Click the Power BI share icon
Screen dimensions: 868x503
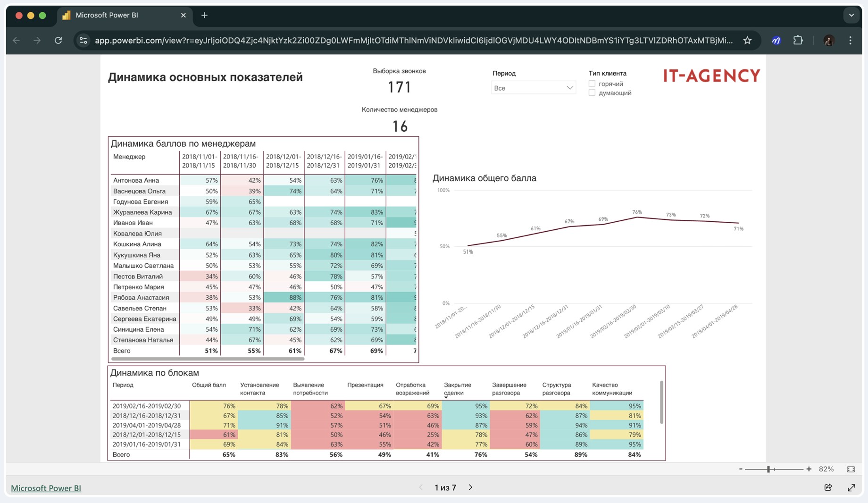828,487
